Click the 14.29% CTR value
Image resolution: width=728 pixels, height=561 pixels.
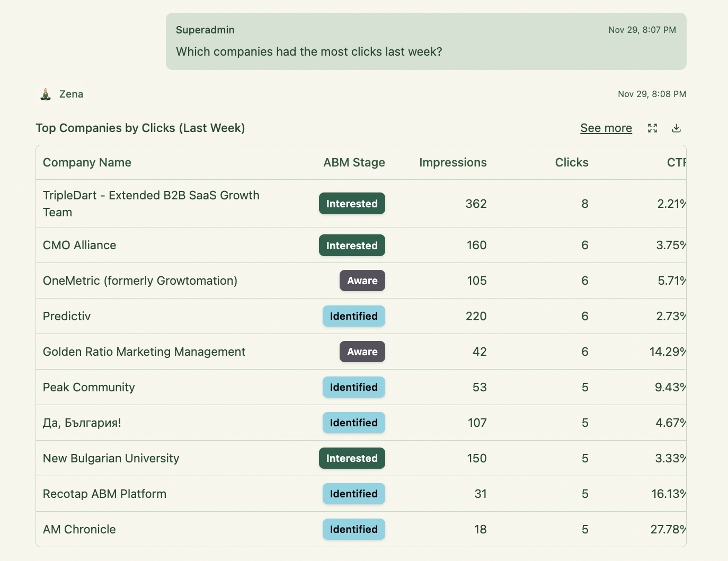(x=669, y=352)
